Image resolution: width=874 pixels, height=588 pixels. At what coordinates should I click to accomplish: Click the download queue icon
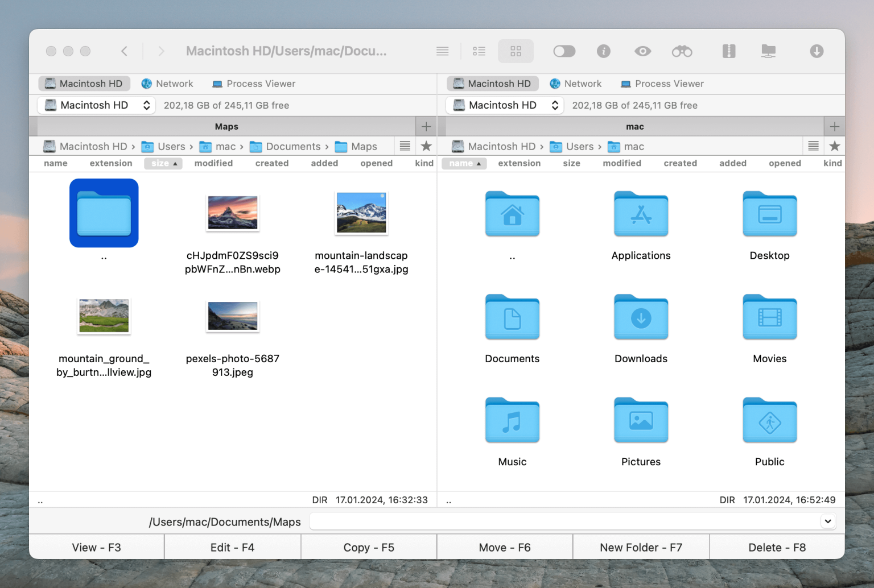click(x=817, y=51)
